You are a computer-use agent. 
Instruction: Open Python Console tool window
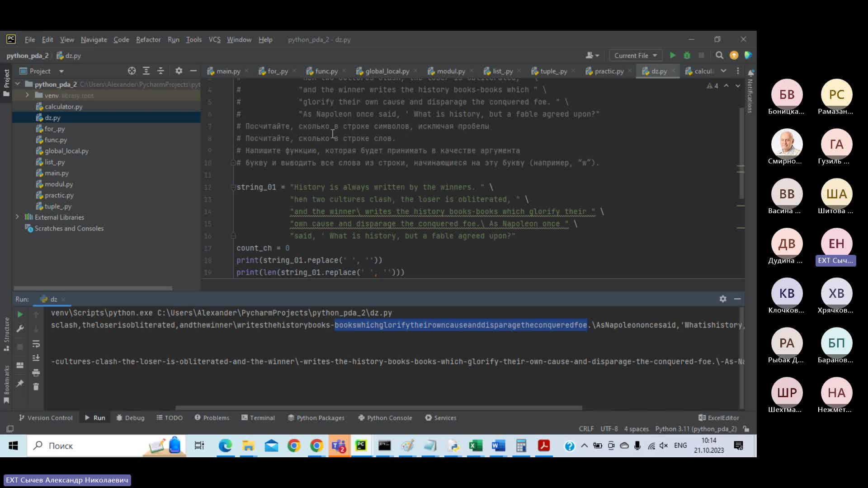(x=385, y=418)
